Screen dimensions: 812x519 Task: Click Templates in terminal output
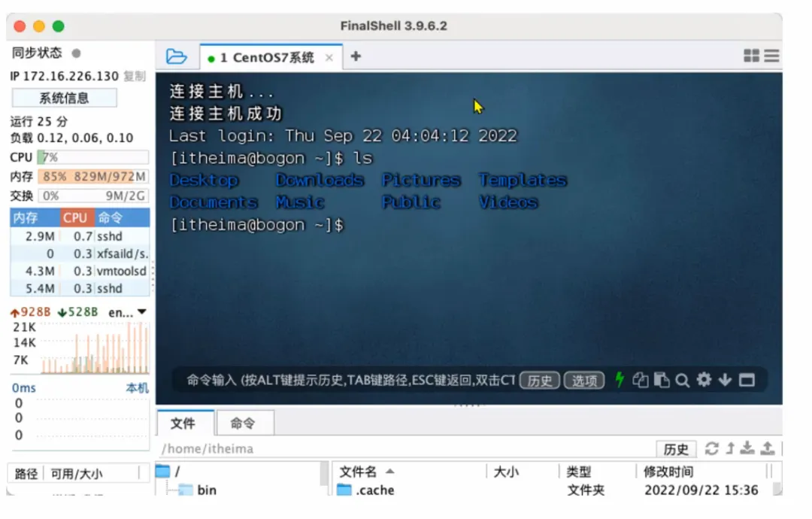click(523, 180)
